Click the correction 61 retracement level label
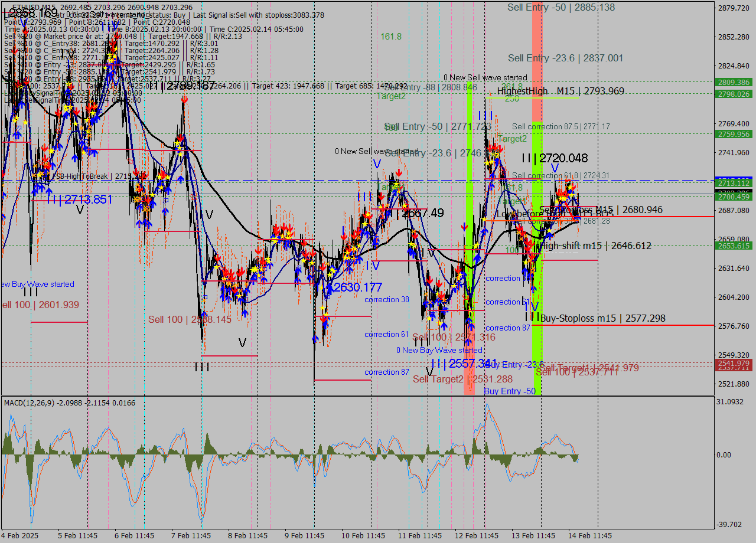The height and width of the screenshot is (543, 756). (x=386, y=334)
